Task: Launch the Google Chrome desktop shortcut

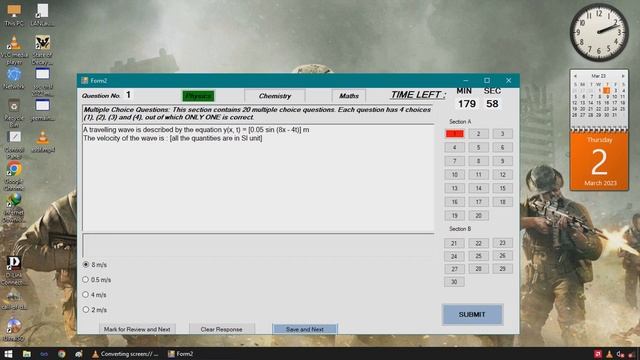Action: point(14,176)
